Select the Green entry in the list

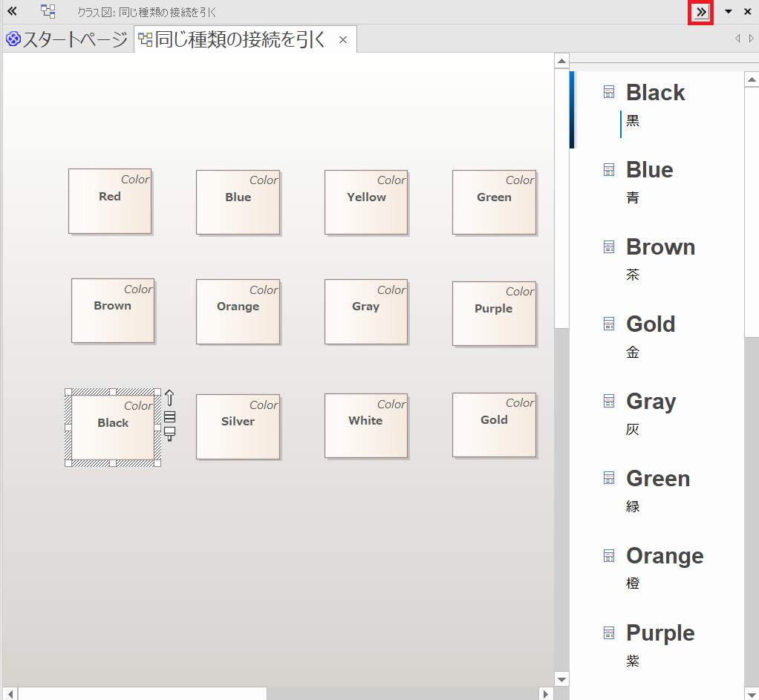(657, 479)
